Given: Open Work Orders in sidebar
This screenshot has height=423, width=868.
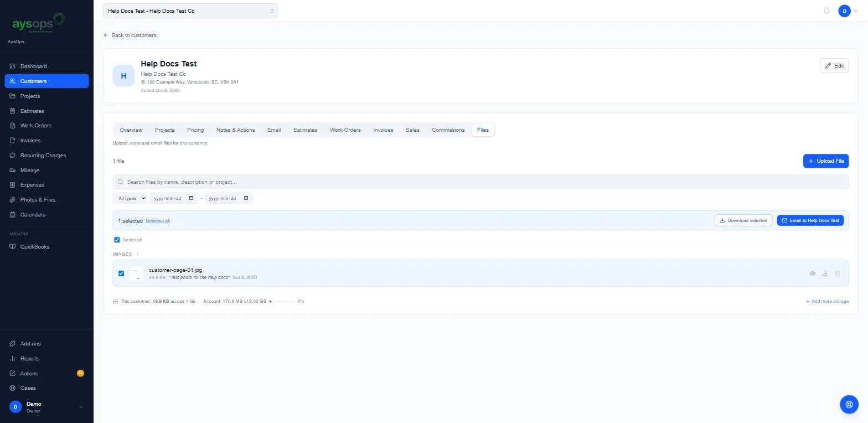Looking at the screenshot, I should coord(46,126).
